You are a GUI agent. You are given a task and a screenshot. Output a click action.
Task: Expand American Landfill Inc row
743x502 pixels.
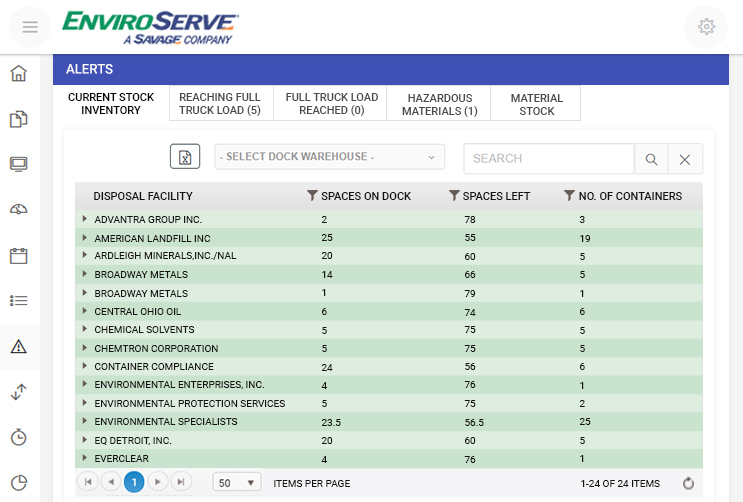pyautogui.click(x=84, y=237)
